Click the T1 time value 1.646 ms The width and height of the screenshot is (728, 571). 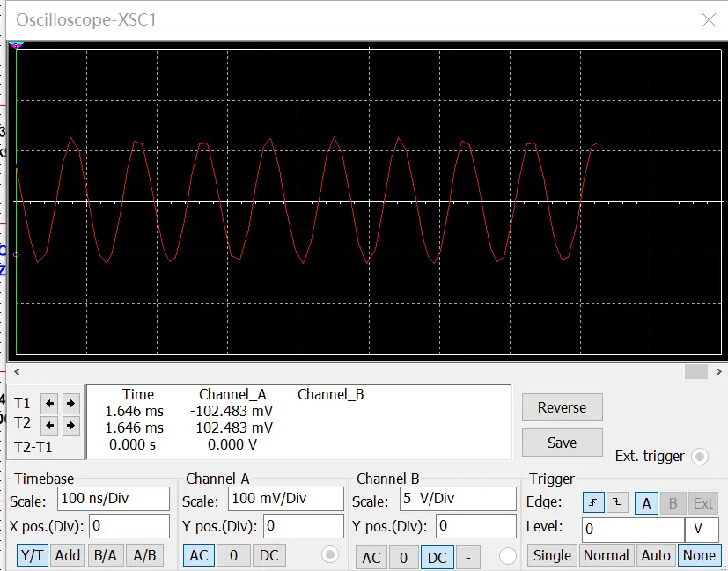pyautogui.click(x=135, y=412)
